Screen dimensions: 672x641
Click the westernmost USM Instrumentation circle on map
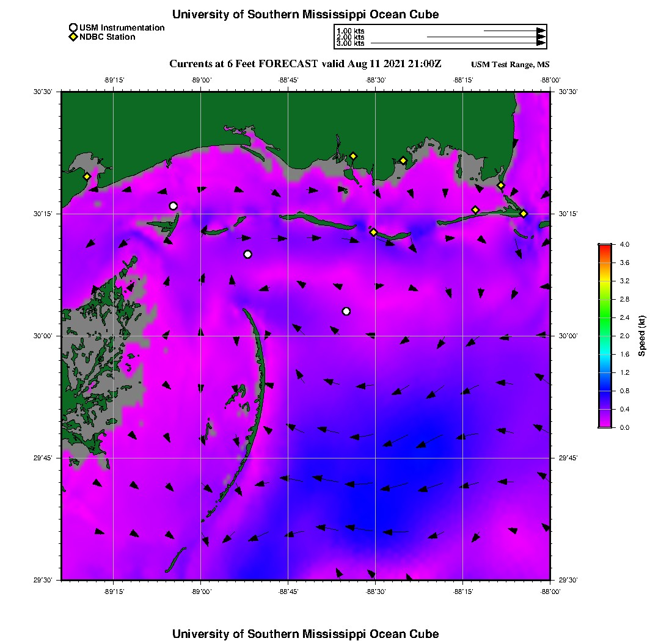(173, 206)
